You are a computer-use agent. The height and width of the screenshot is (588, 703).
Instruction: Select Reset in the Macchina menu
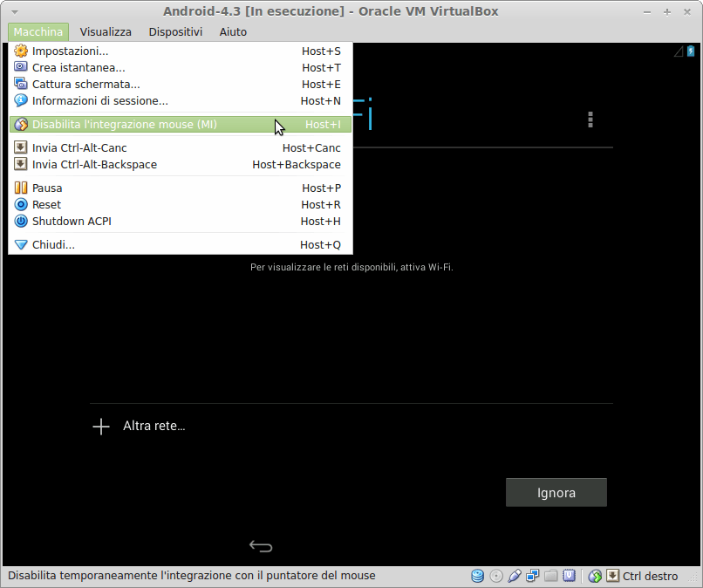pyautogui.click(x=181, y=204)
